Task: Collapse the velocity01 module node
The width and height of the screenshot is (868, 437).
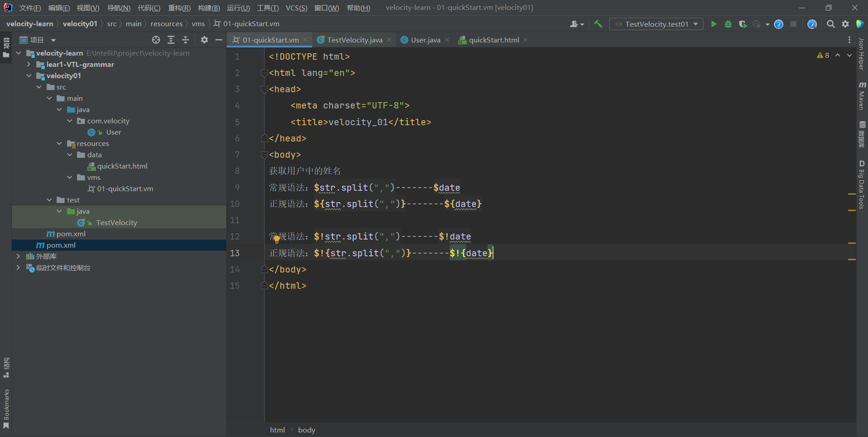Action: (28, 75)
